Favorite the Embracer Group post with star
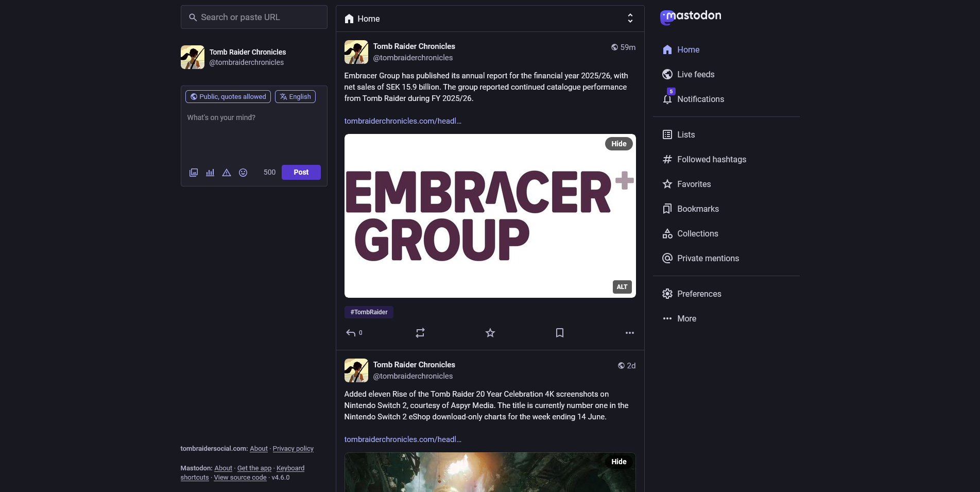 click(x=490, y=333)
